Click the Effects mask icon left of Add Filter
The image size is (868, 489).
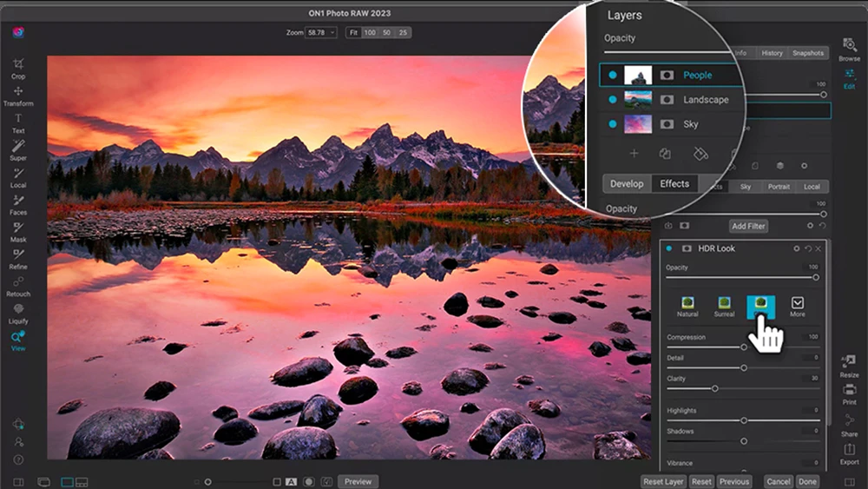685,226
